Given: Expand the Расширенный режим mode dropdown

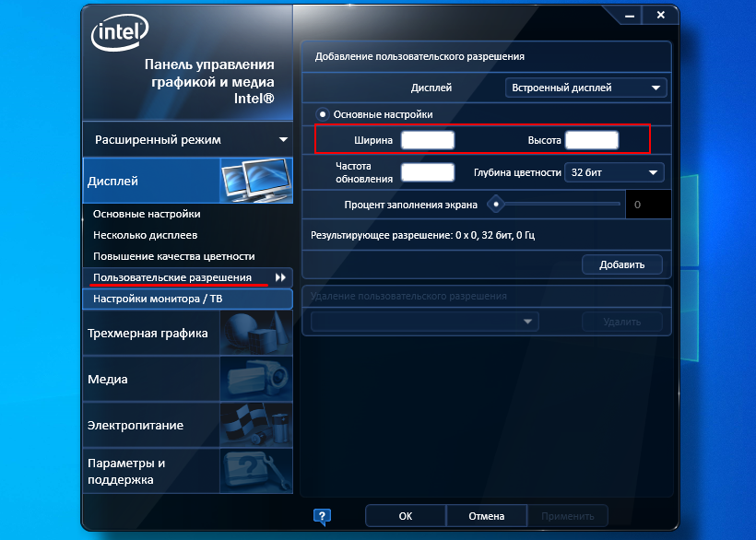Looking at the screenshot, I should [x=187, y=140].
